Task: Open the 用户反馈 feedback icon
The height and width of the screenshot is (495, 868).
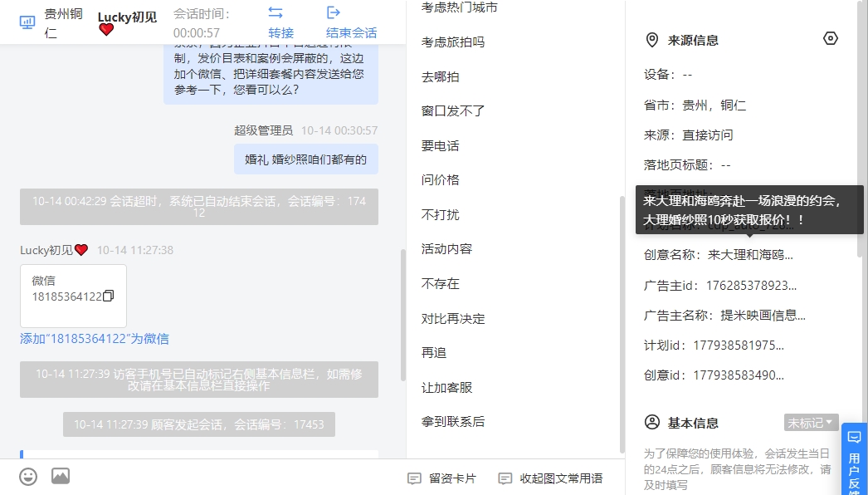Action: pos(854,437)
